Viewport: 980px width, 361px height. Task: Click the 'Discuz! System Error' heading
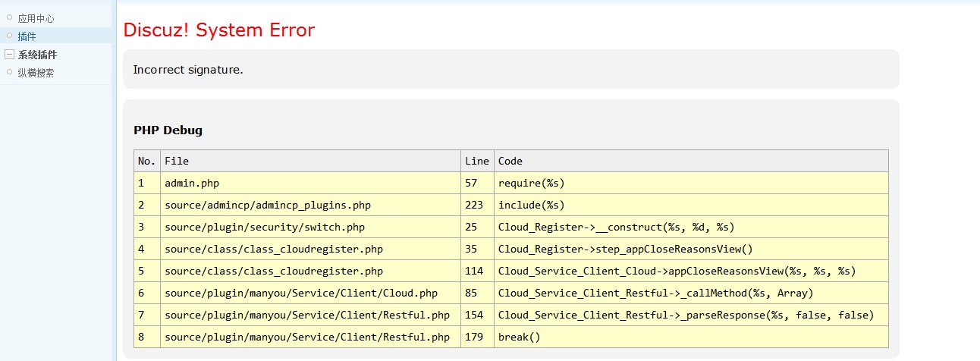[218, 30]
